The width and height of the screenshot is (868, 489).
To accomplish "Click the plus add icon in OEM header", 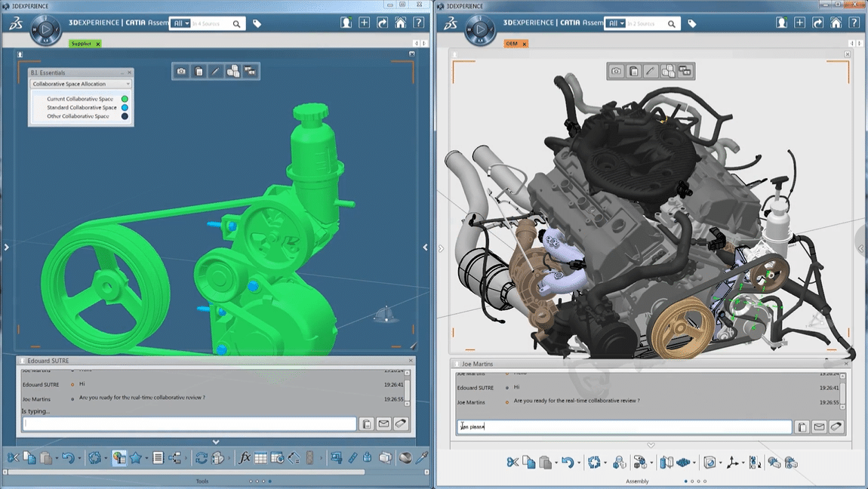I will point(799,23).
